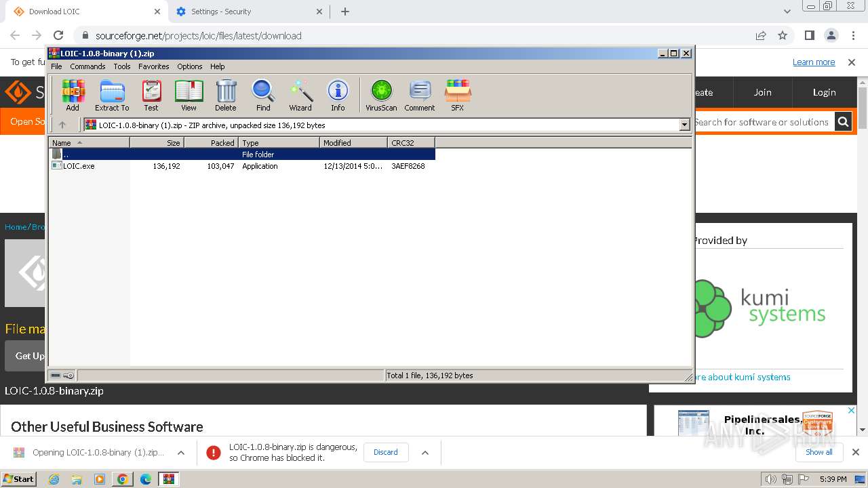Dismiss the Chrome info bar
The height and width of the screenshot is (488, 868).
[x=852, y=62]
